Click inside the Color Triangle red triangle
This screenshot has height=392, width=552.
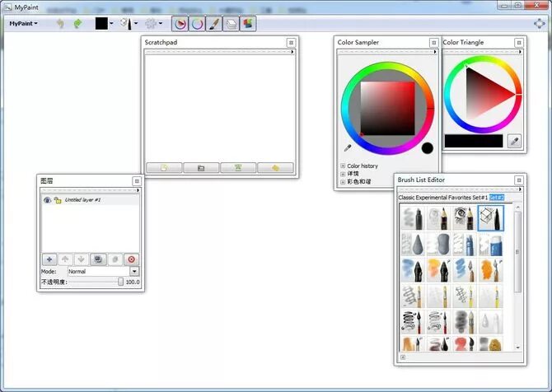click(484, 94)
